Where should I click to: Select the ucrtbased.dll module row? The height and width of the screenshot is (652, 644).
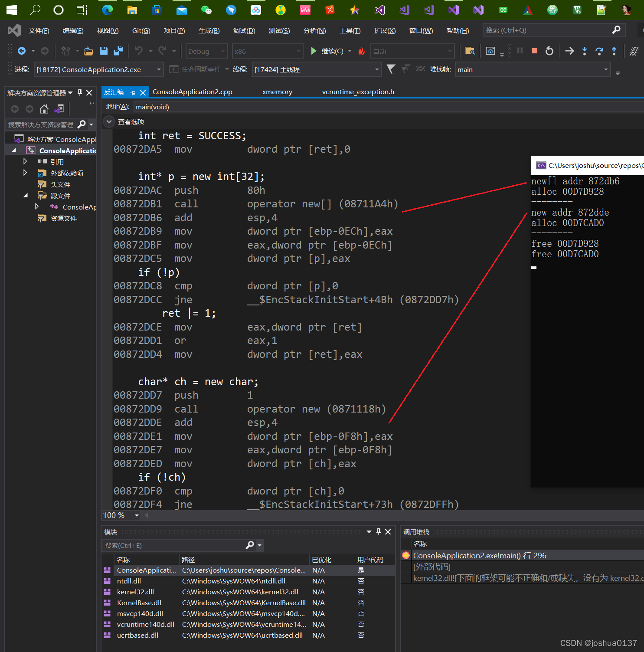point(248,635)
